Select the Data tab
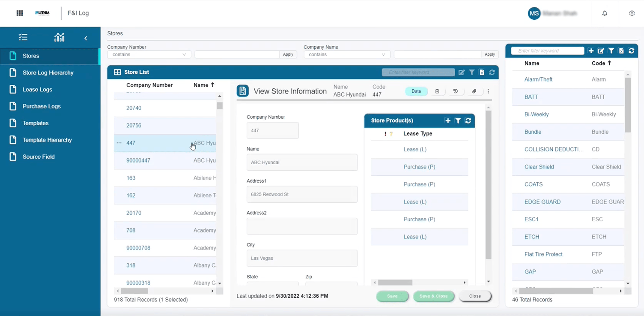The height and width of the screenshot is (316, 644). 416,91
